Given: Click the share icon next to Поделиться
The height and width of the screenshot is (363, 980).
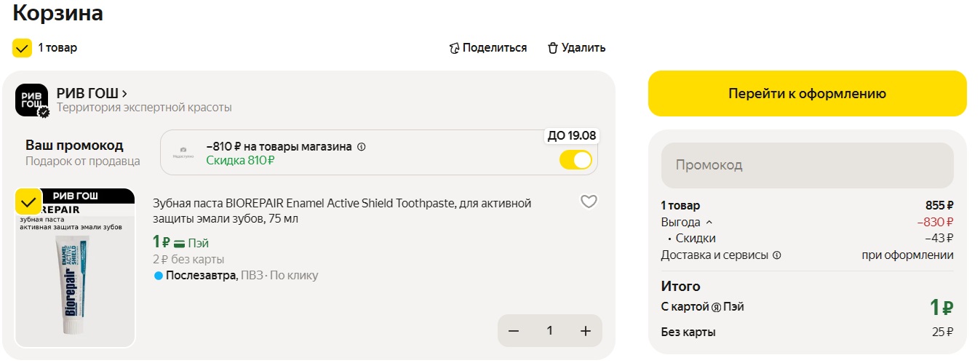Looking at the screenshot, I should (x=455, y=48).
